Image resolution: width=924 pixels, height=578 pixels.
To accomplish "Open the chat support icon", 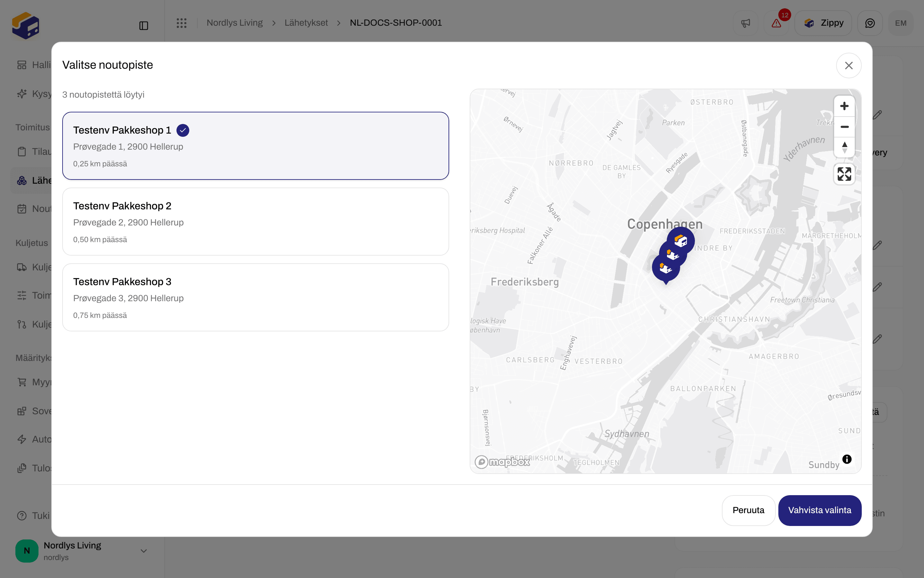I will 870,23.
